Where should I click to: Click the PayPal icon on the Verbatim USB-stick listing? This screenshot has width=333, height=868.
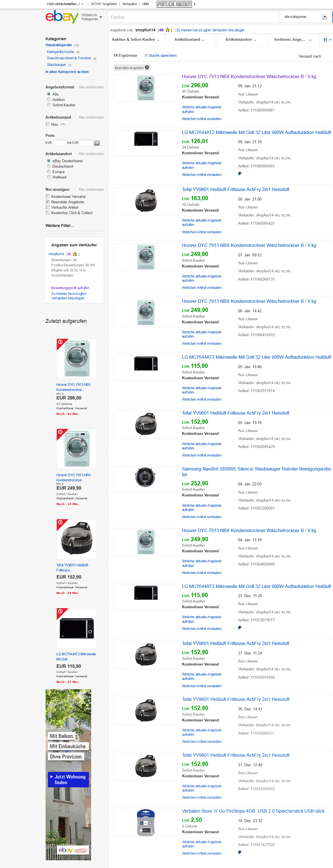240,852
